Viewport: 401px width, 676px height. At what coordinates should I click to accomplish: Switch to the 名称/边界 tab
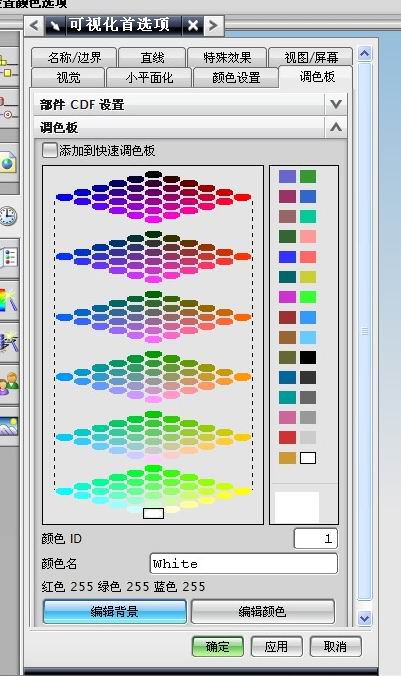(x=74, y=57)
